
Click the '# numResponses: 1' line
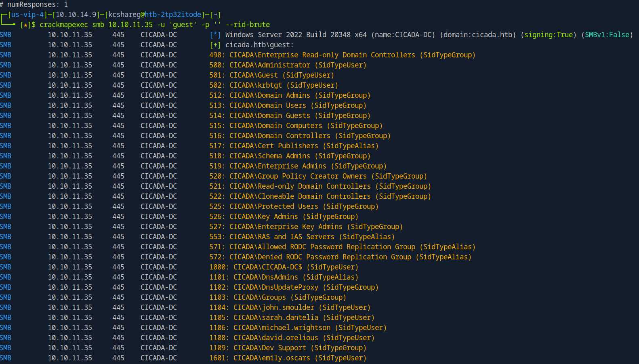click(x=34, y=4)
